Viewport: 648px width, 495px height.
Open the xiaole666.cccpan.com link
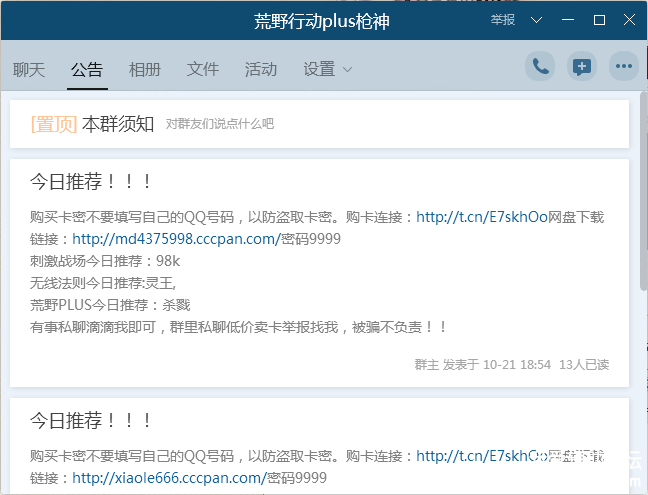point(169,478)
